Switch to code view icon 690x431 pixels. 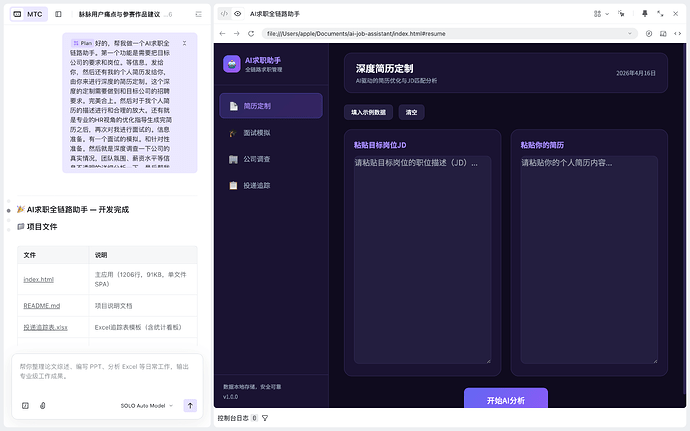coord(222,15)
